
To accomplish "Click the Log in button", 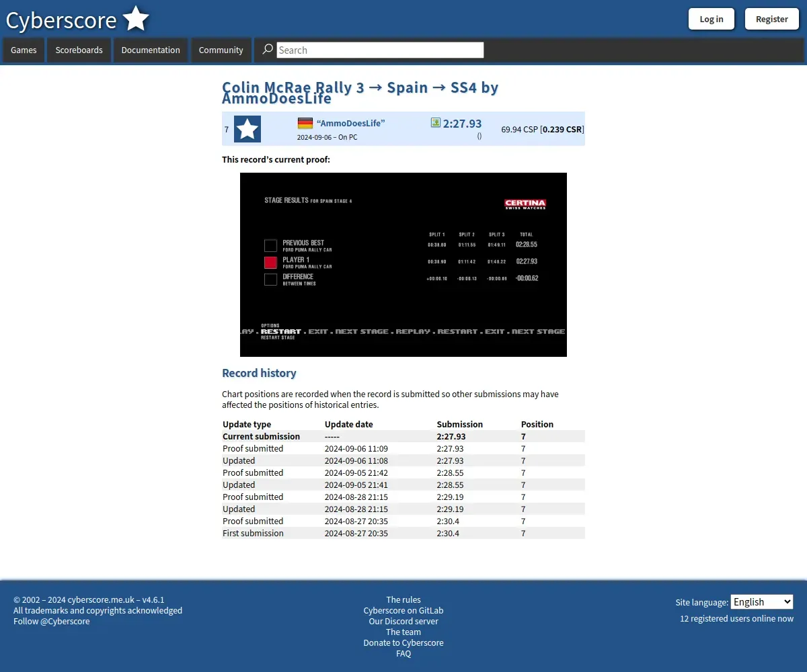I will tap(712, 19).
